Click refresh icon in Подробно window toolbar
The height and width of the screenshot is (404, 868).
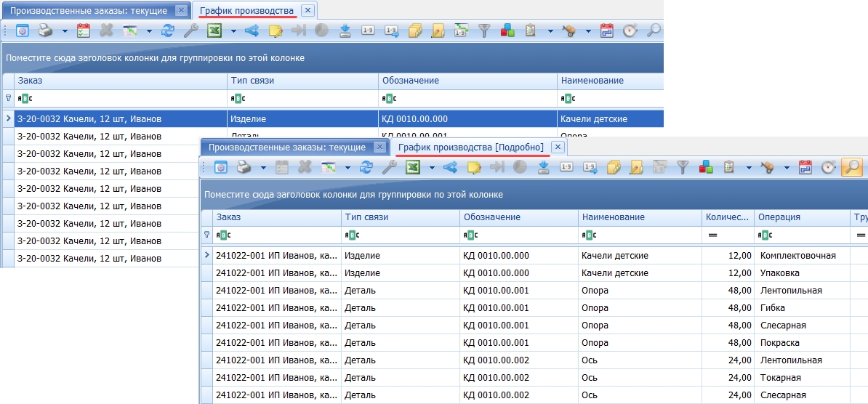coord(366,167)
